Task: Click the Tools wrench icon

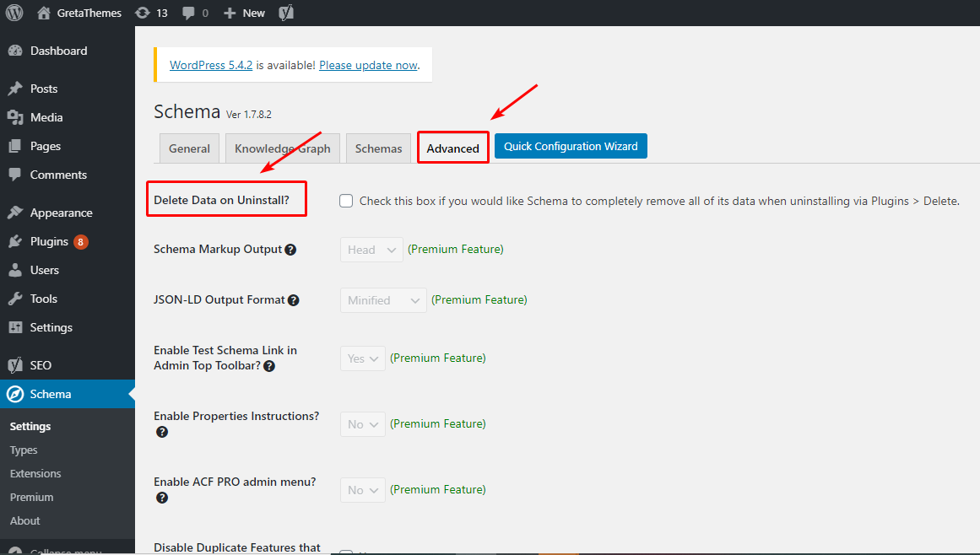Action: pos(15,299)
